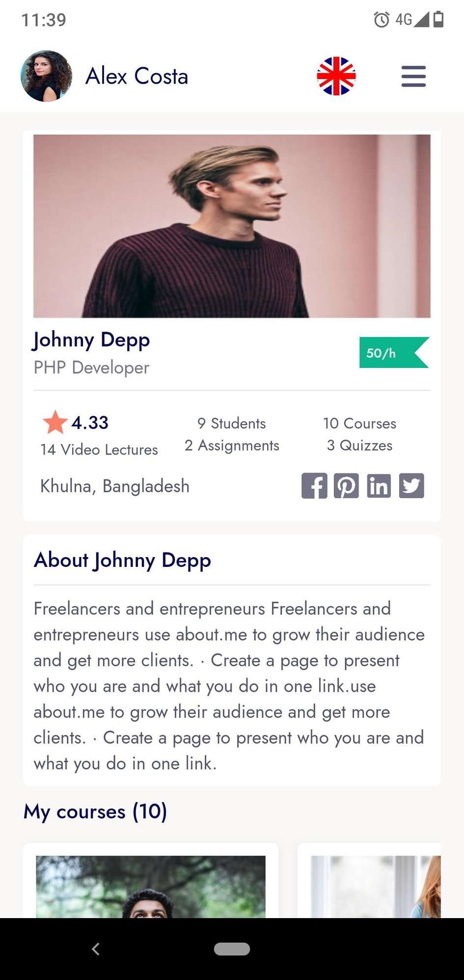Tap the orange rating star
Screen dimensions: 464x980
click(55, 422)
